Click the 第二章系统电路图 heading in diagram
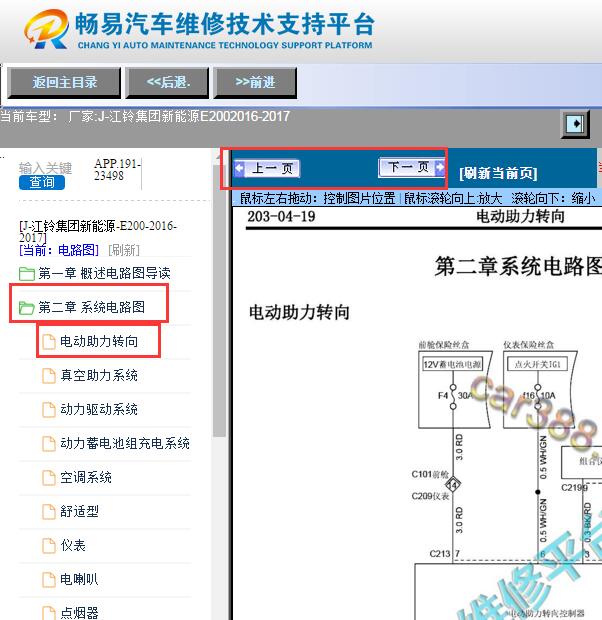Screen dimensions: 602x620 [519, 266]
